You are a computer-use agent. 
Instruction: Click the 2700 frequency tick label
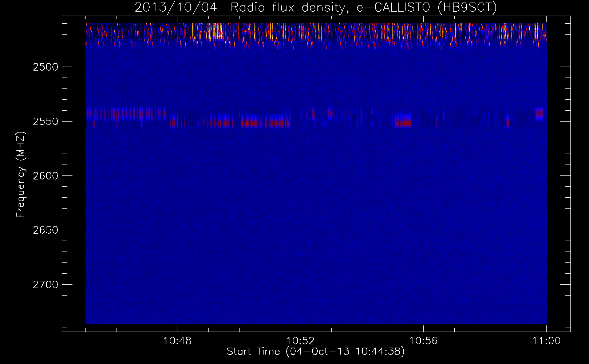click(46, 285)
